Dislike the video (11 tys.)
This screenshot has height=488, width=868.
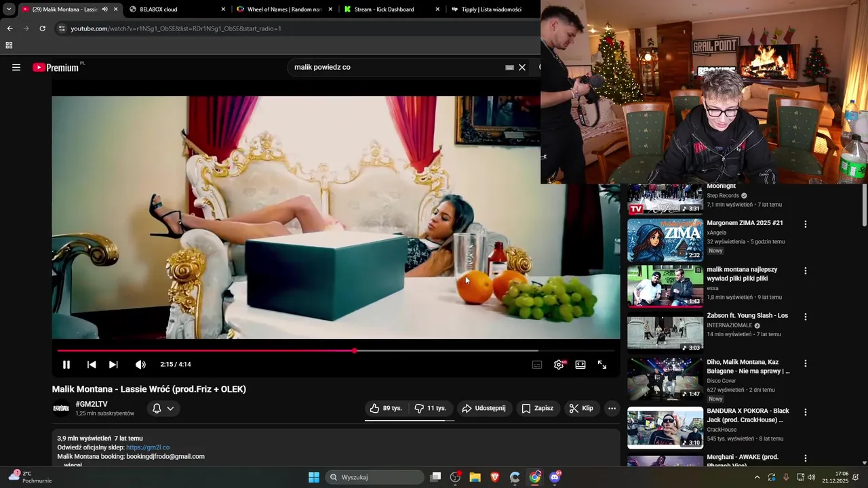tap(431, 408)
